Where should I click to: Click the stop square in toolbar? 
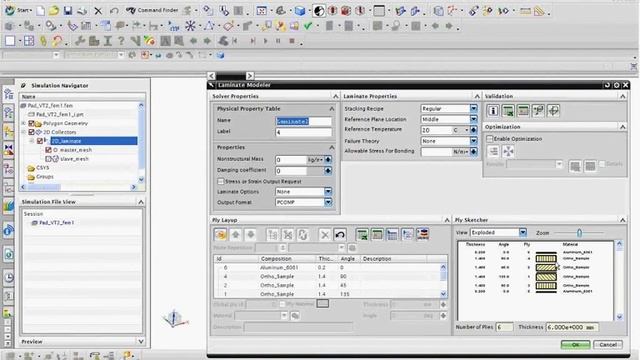tap(292, 41)
